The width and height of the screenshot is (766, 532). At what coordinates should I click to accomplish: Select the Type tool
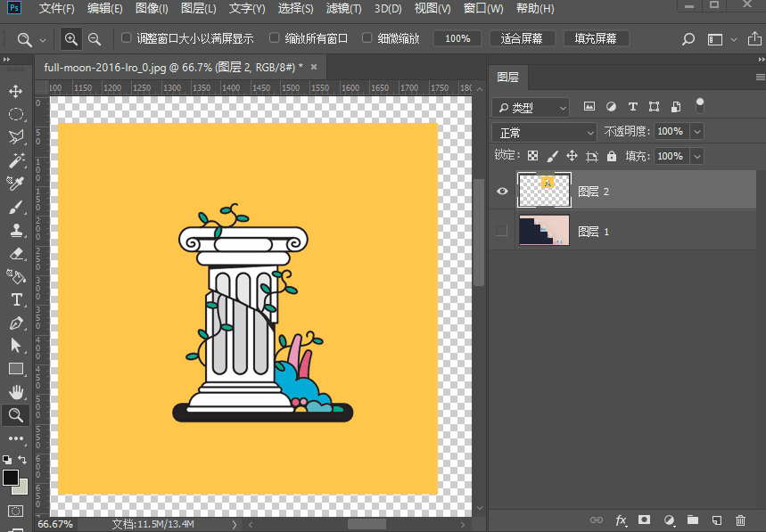click(15, 299)
